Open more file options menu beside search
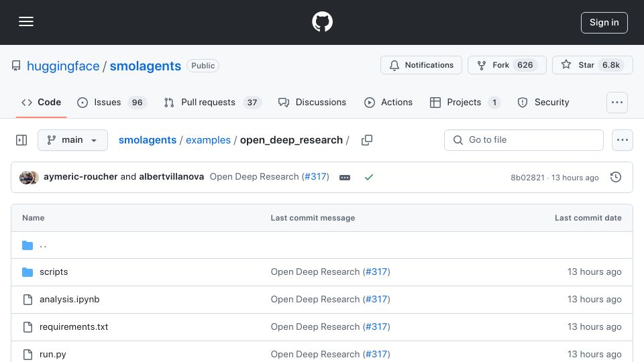The height and width of the screenshot is (362, 644). [623, 140]
